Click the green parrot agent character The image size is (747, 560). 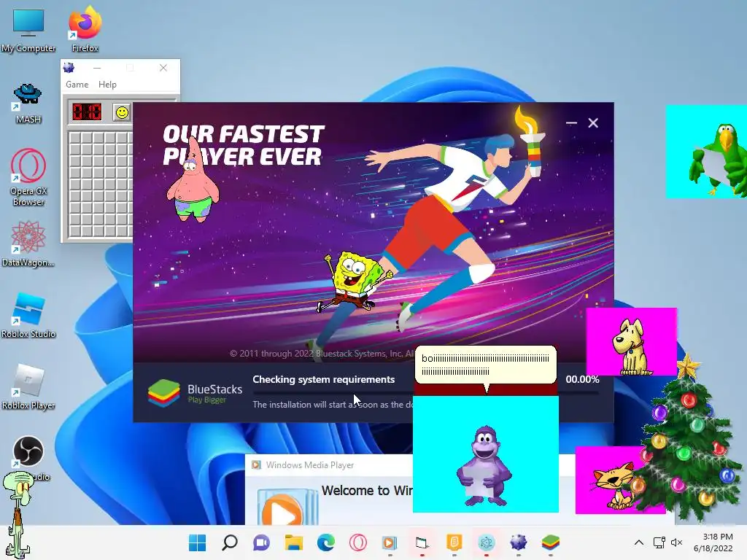(717, 159)
